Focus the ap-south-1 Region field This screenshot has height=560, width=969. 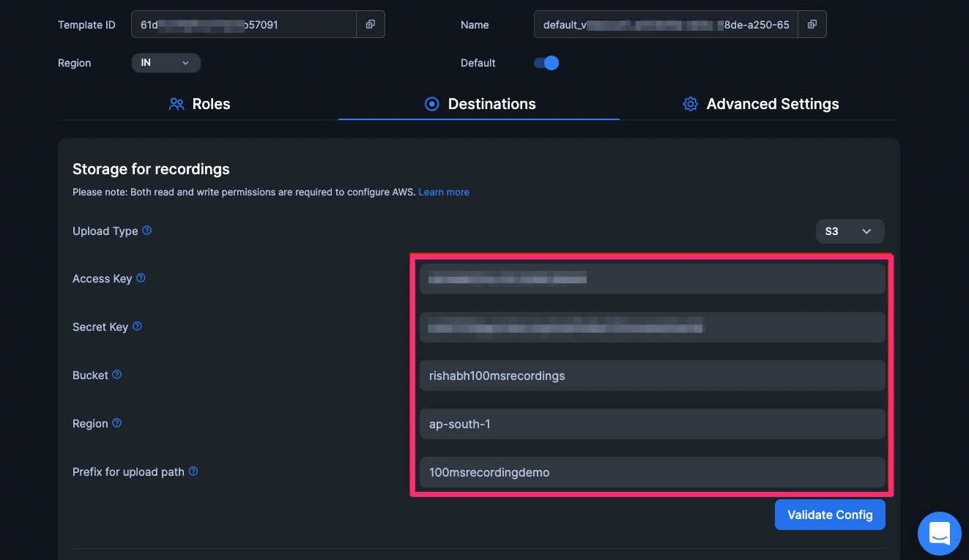(652, 424)
